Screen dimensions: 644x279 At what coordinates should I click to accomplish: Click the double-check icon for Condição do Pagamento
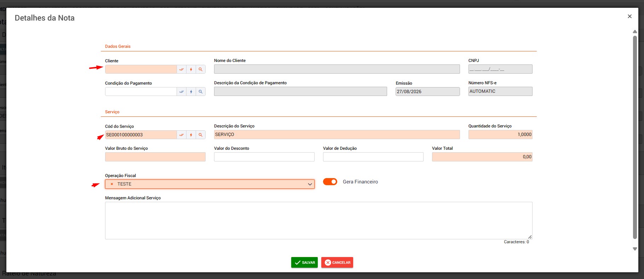[x=182, y=92]
